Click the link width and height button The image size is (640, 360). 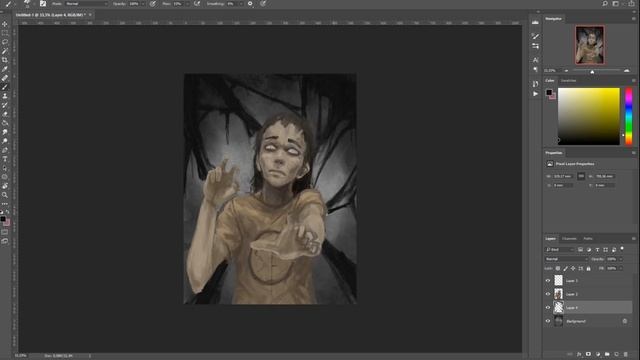tap(581, 176)
